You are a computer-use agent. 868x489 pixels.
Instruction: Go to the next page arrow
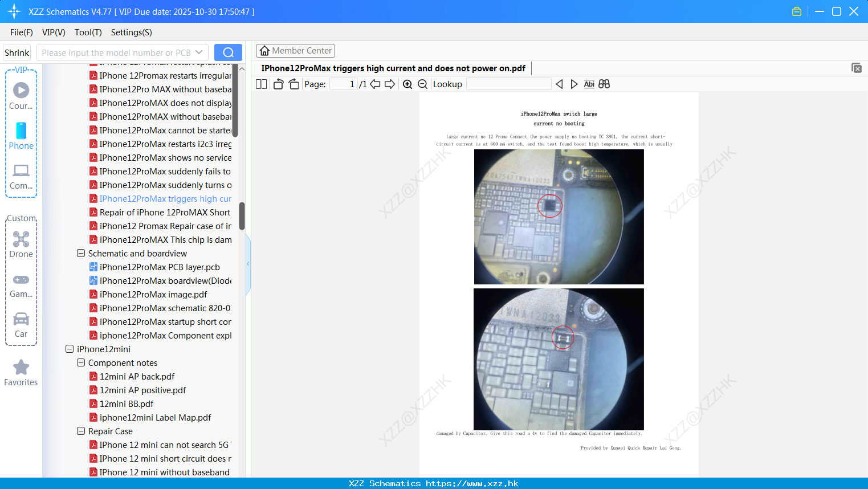click(390, 84)
